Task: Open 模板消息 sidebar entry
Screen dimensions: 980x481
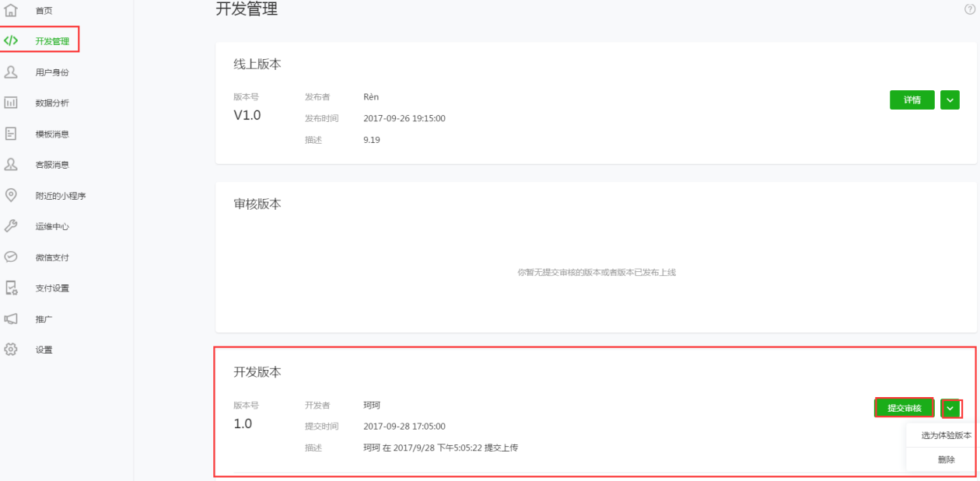Action: click(52, 134)
